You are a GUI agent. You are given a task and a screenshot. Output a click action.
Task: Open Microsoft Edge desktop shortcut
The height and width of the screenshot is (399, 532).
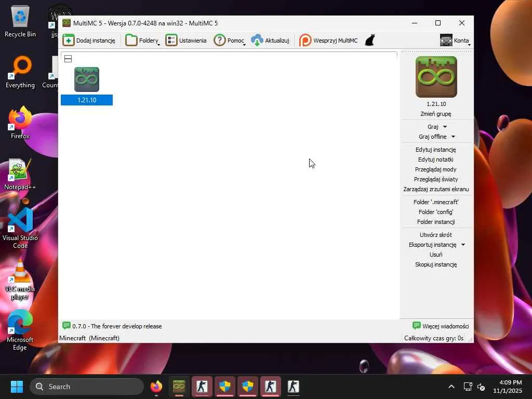coord(20,330)
